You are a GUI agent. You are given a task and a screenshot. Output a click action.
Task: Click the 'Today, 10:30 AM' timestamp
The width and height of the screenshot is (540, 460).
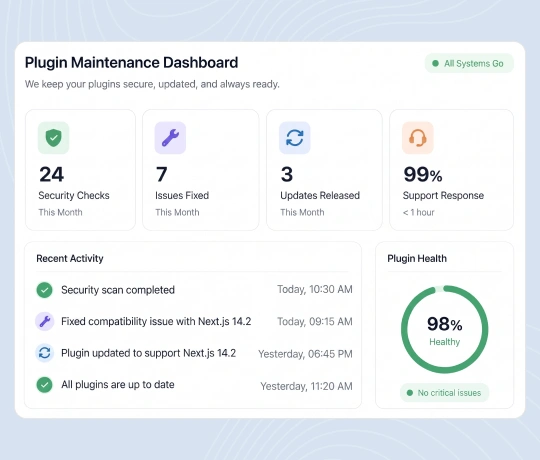pos(315,289)
